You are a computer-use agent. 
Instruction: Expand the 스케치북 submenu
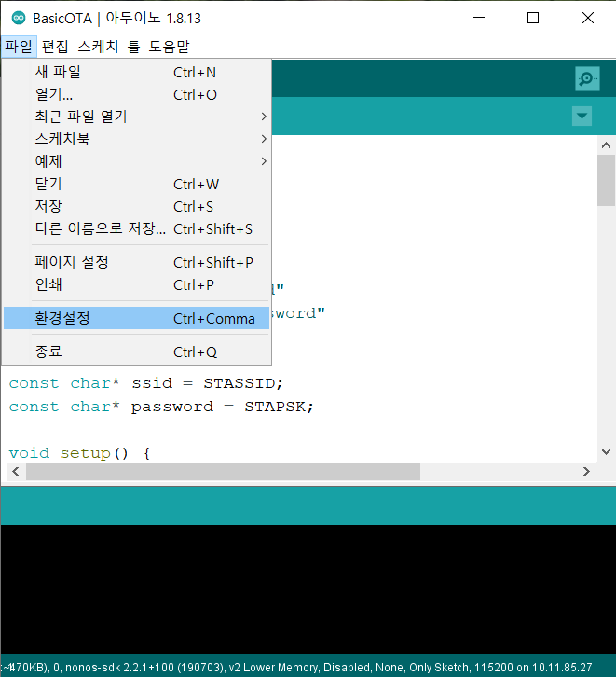coord(136,139)
